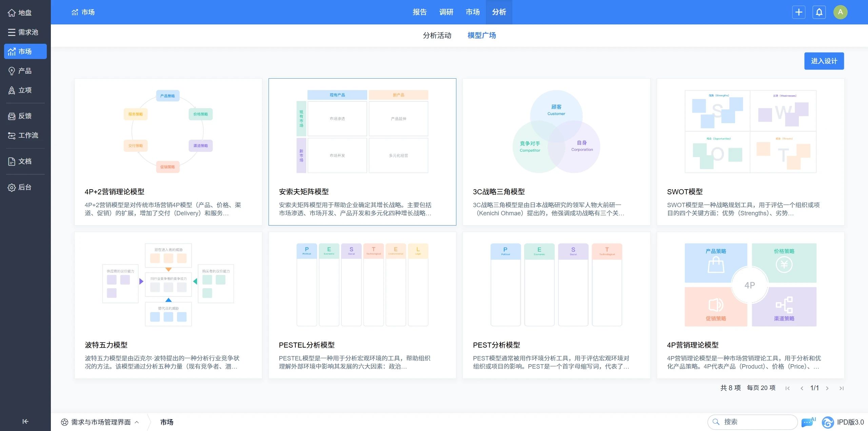This screenshot has height=431, width=868.
Task: Open the 反馈 feedback icon in sidebar
Action: (x=12, y=116)
